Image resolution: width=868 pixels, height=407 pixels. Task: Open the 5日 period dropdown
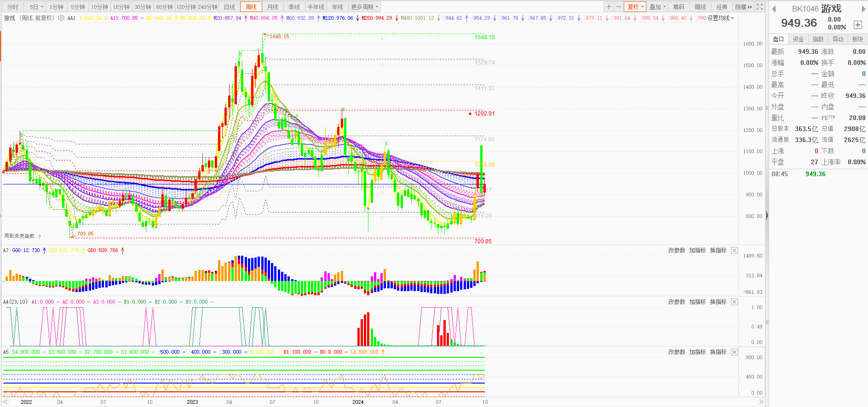tap(36, 7)
